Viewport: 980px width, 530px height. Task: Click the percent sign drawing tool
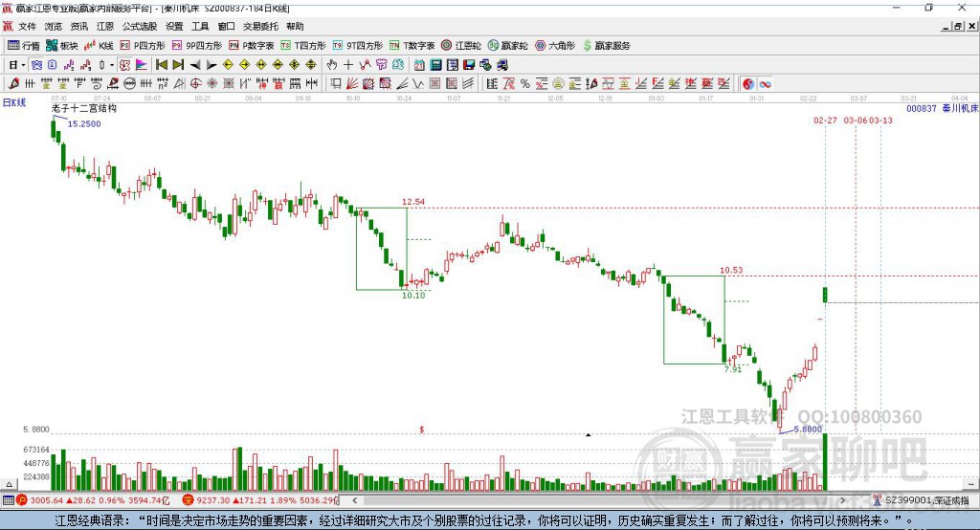525,84
